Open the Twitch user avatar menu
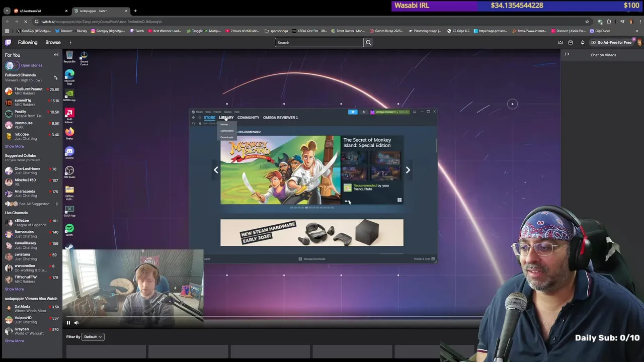Viewport: 644px width, 362px height. [639, 43]
